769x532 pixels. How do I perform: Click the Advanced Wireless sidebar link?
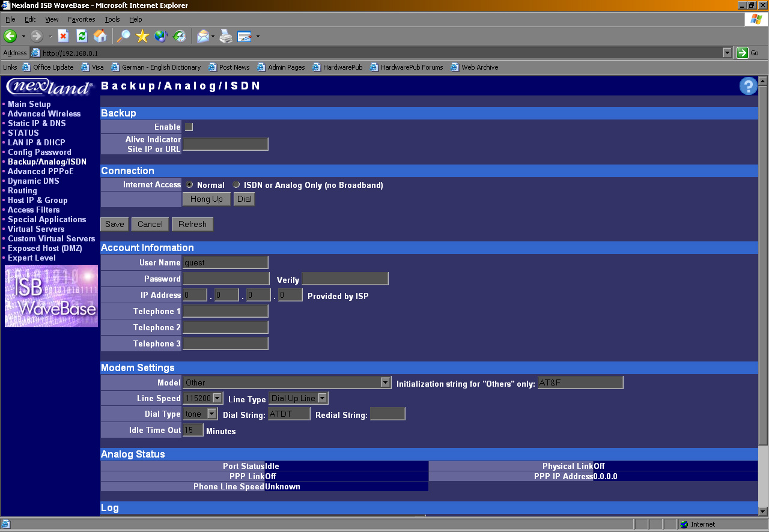(44, 113)
